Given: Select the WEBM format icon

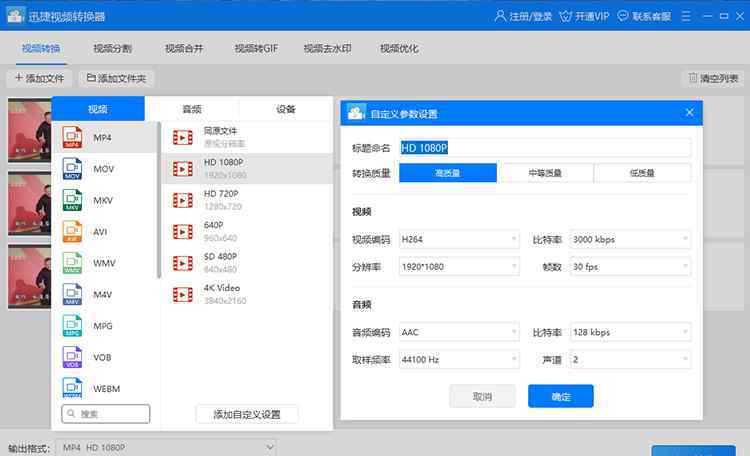Looking at the screenshot, I should [x=72, y=388].
